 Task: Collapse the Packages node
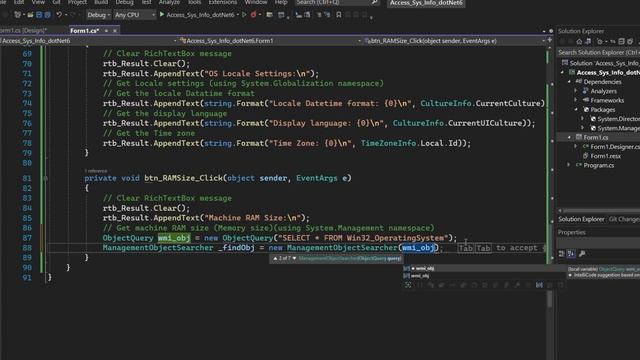576,109
